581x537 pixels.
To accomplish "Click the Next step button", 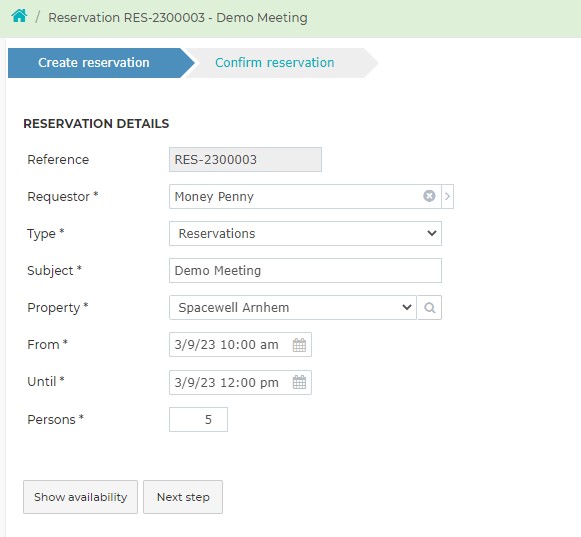I will pyautogui.click(x=183, y=497).
